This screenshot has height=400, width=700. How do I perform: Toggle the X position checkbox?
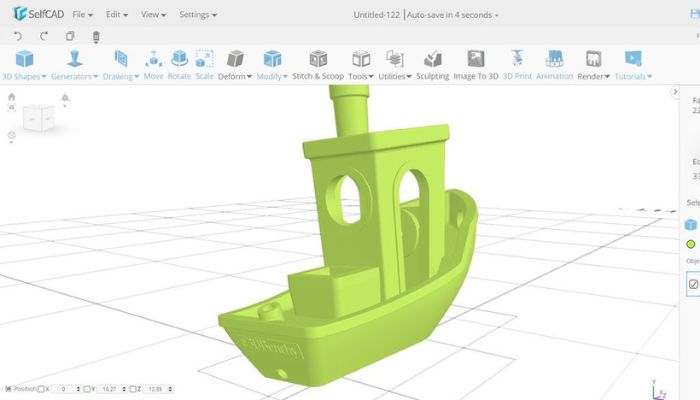[41, 389]
